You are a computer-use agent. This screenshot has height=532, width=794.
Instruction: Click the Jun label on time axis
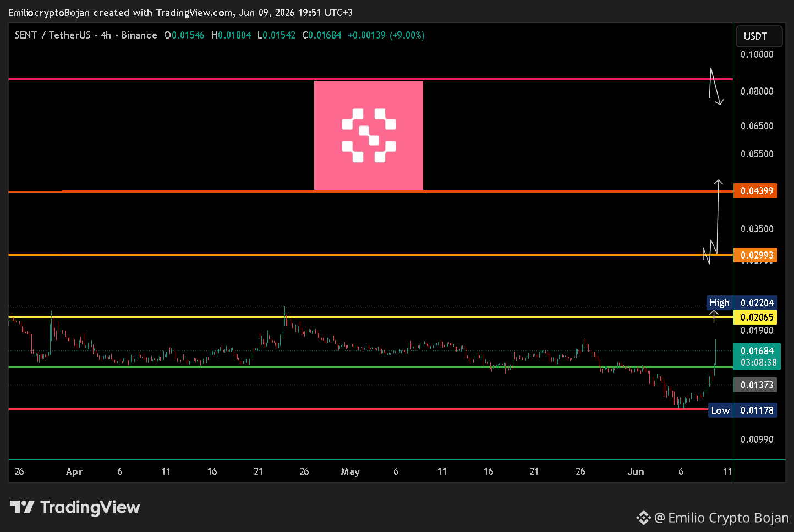tap(636, 471)
